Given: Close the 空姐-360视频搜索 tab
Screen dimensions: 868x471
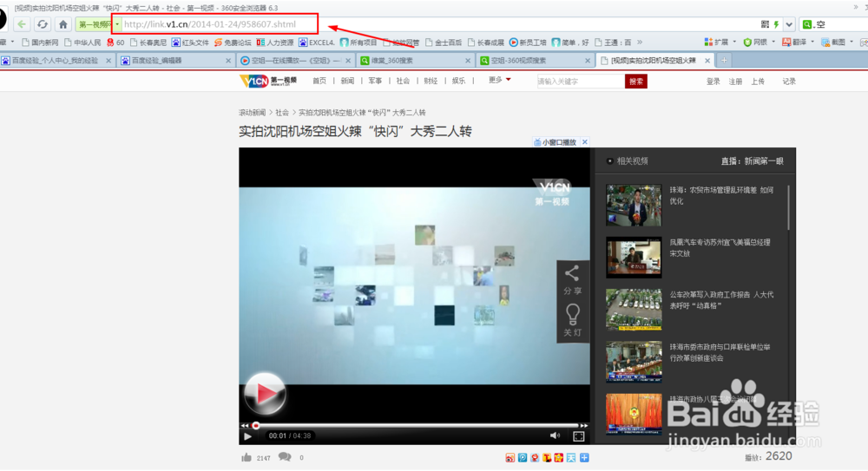Looking at the screenshot, I should click(588, 61).
